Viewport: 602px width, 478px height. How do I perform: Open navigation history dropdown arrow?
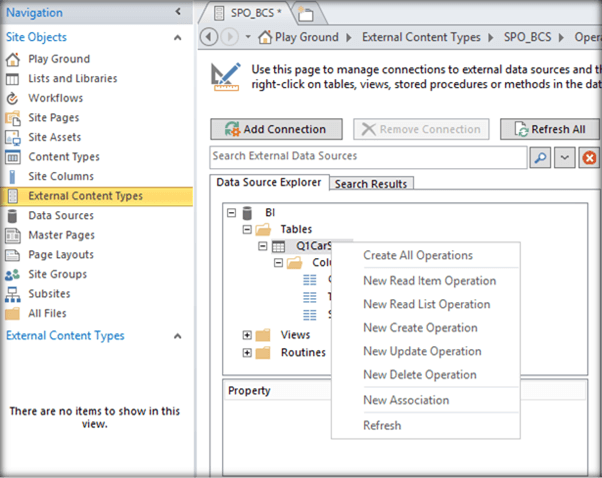pos(248,37)
